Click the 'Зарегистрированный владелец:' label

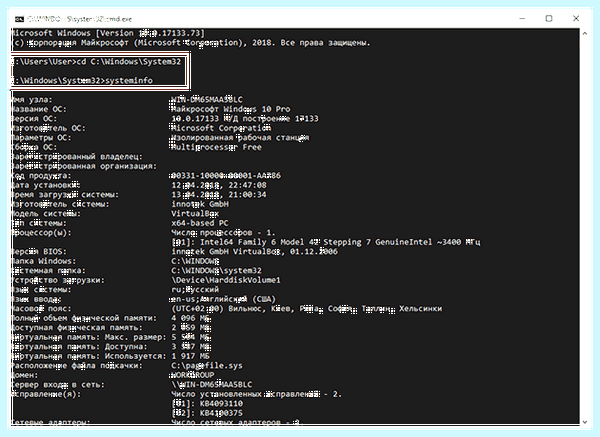pyautogui.click(x=77, y=157)
